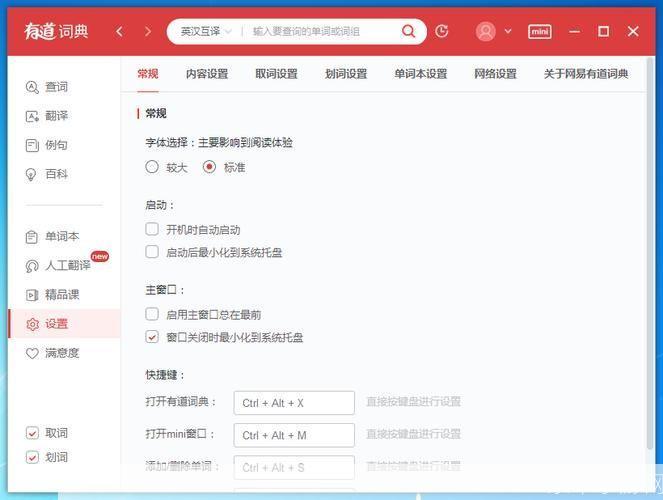Click the red new badge
The width and height of the screenshot is (663, 500).
pos(100,256)
